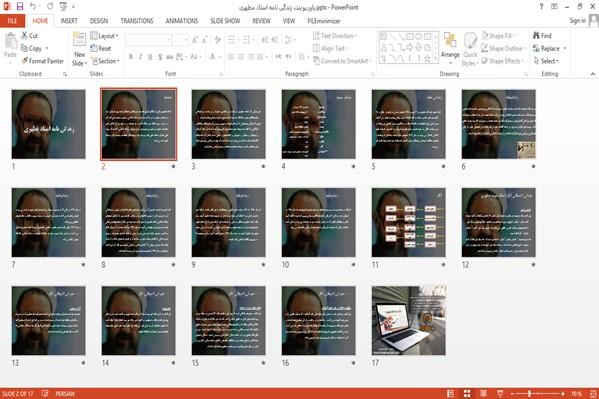This screenshot has width=599, height=399.
Task: Switch to Reading View icon in status bar
Action: coord(483,393)
